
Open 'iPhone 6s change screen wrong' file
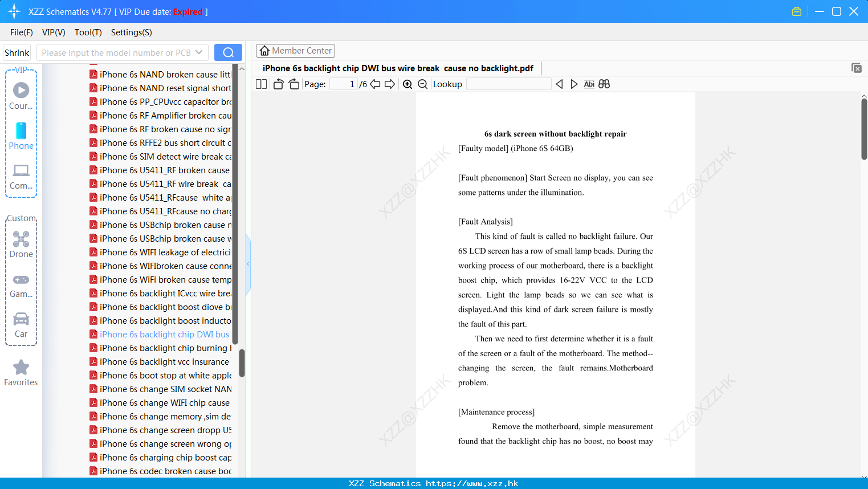coord(161,444)
